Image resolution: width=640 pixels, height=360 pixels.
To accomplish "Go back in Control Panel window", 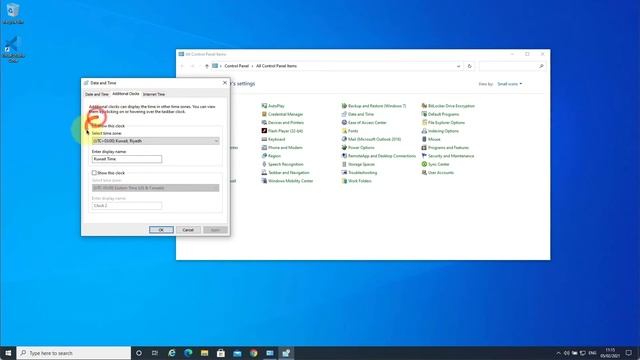I will [182, 66].
